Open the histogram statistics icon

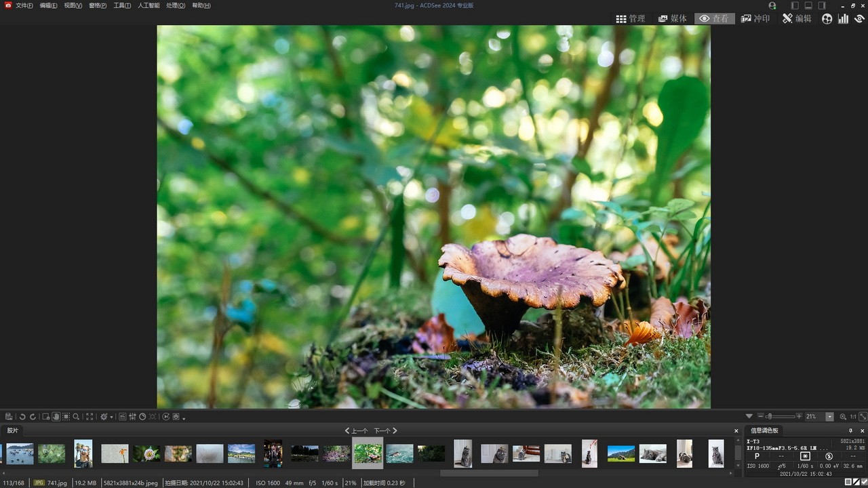click(843, 19)
